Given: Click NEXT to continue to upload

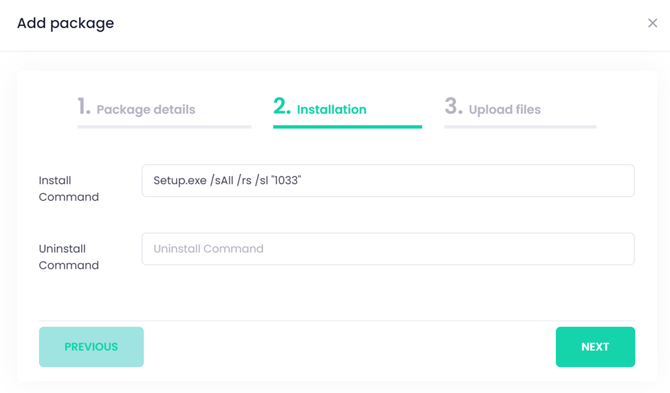Looking at the screenshot, I should (x=595, y=347).
